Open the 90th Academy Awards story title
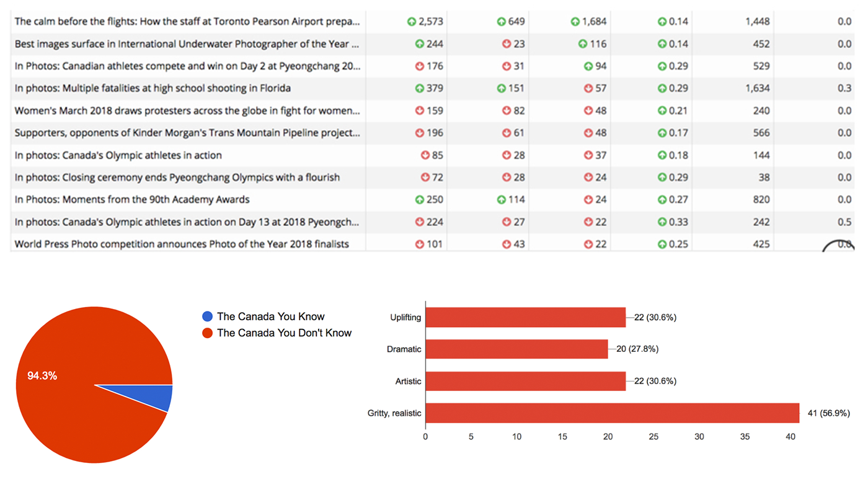Screen dimensions: 868x484 pos(132,200)
